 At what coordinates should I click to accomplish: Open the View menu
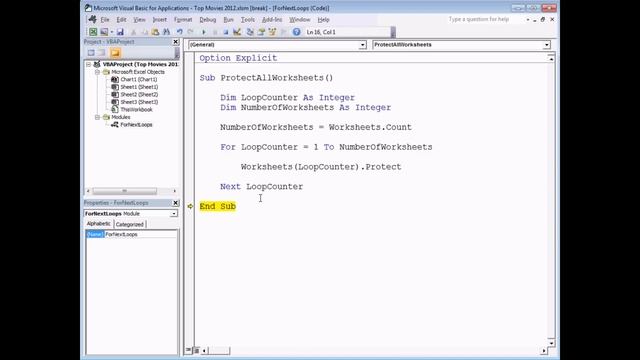(139, 20)
